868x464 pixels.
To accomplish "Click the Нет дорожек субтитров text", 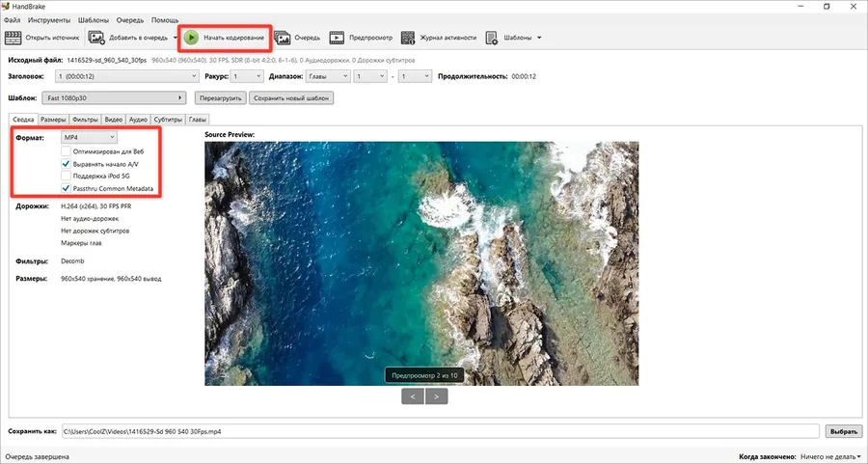I will (x=95, y=231).
